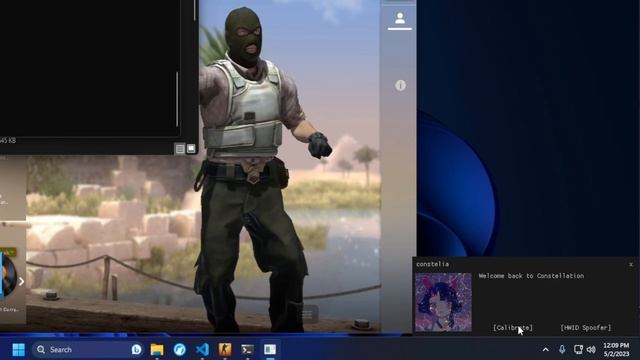Viewport: 640px width, 360px height.
Task: Click the 'constelia' window title
Action: click(432, 264)
